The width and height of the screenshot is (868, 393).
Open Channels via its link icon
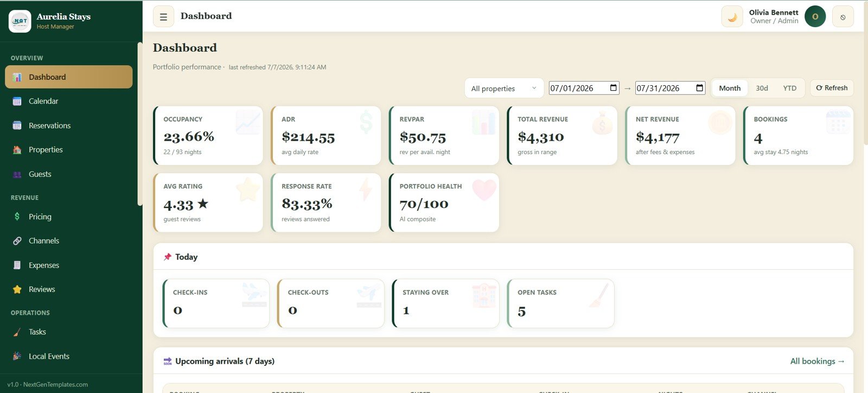[x=17, y=240]
